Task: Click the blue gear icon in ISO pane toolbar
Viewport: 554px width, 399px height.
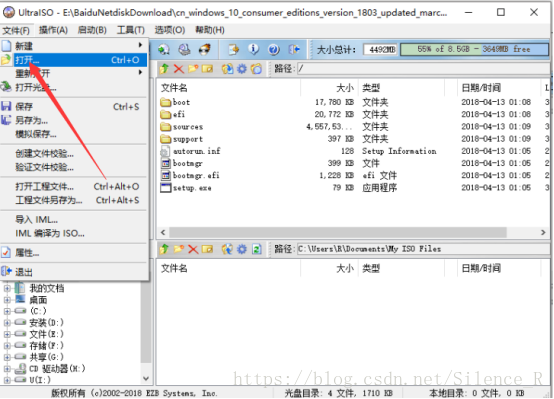Action: click(x=242, y=69)
